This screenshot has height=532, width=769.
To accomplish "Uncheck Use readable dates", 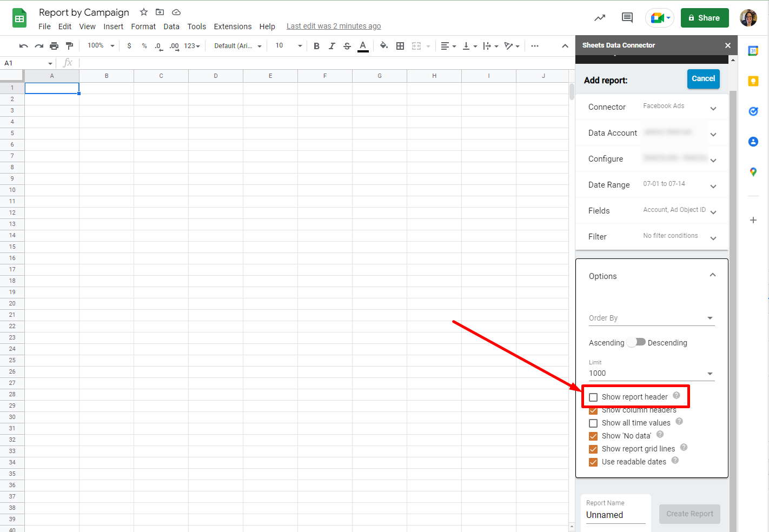I will [593, 462].
